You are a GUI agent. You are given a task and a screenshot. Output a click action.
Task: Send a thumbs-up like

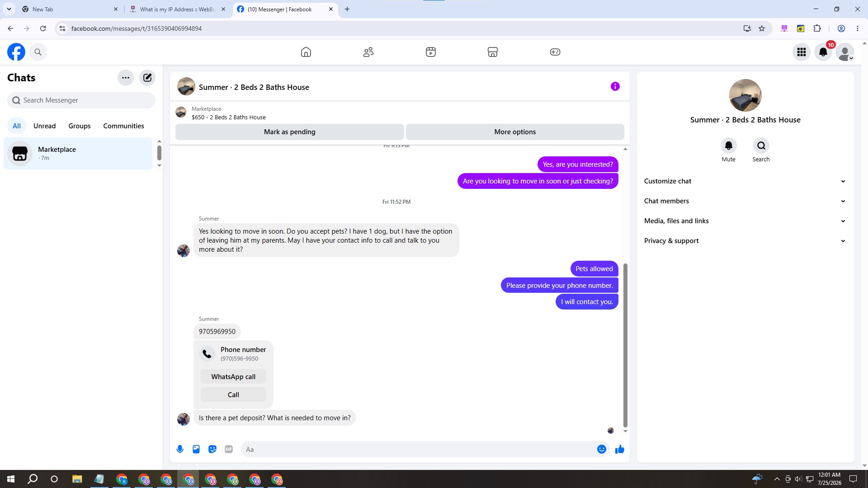pos(620,449)
